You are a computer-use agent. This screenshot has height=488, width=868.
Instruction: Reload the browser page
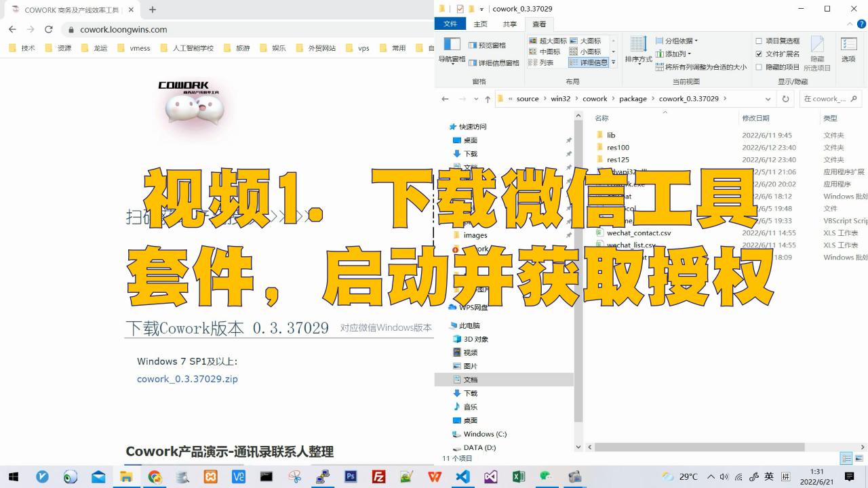tap(49, 29)
